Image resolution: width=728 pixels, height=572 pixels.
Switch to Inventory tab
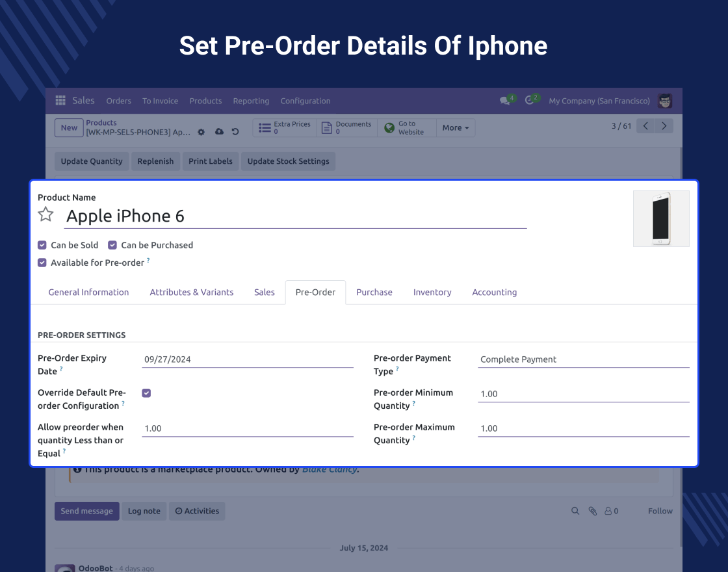tap(432, 292)
